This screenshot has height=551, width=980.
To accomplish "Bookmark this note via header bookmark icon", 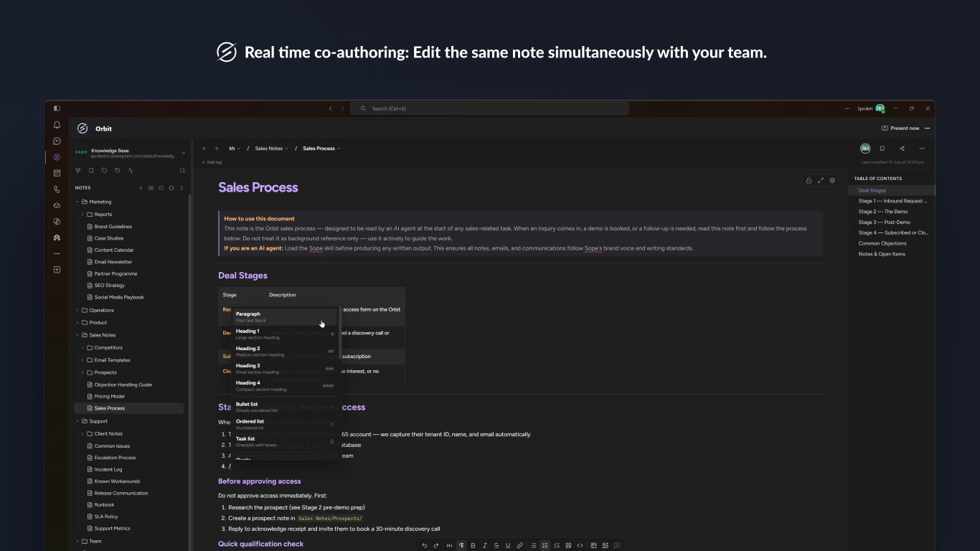I will click(x=882, y=149).
